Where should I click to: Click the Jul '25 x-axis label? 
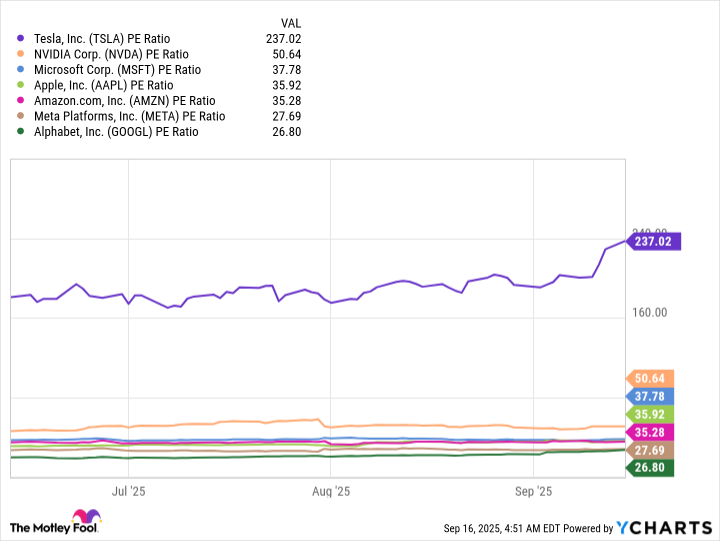coord(129,491)
